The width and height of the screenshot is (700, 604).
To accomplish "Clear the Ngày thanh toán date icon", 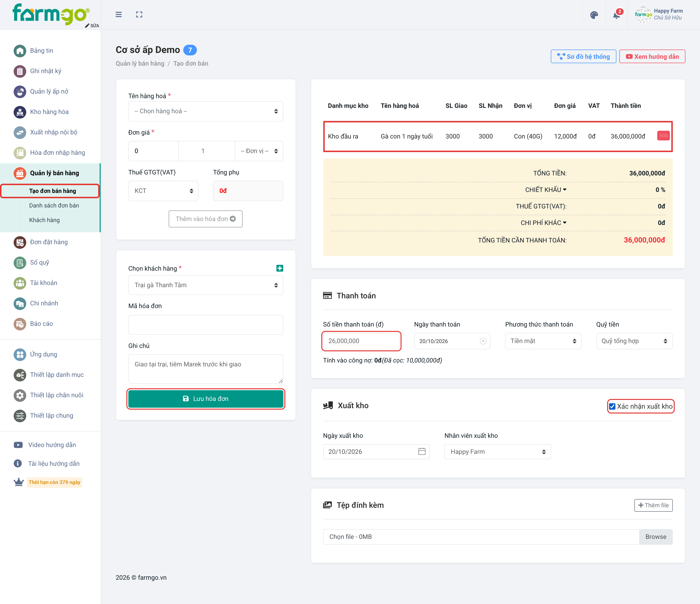I will pyautogui.click(x=483, y=341).
